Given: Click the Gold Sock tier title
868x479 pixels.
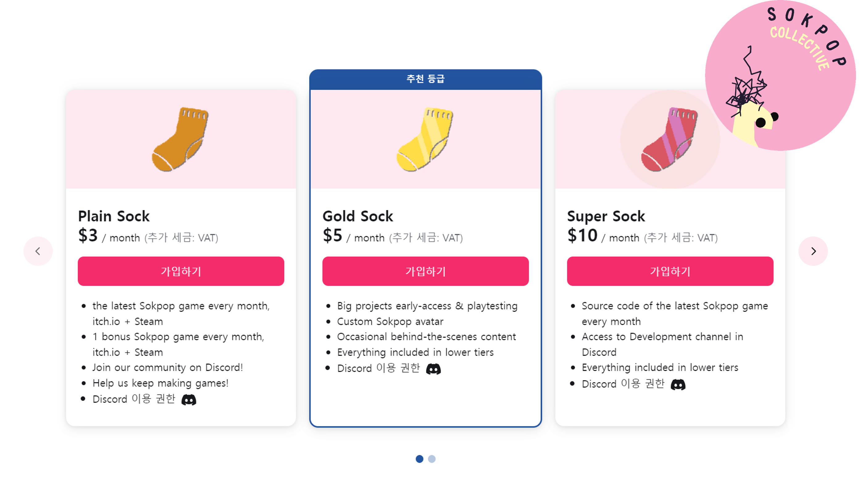Looking at the screenshot, I should tap(358, 216).
